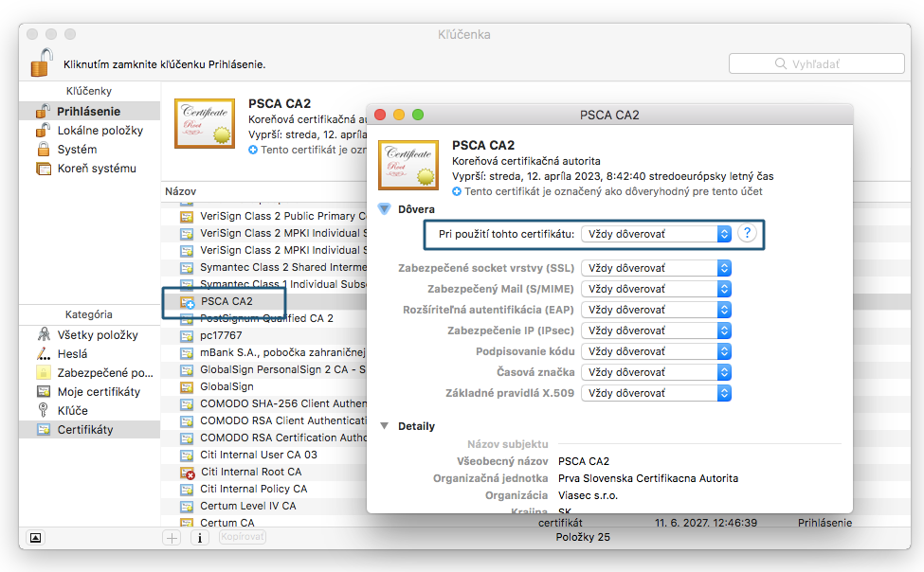Screen dimensions: 924x572
Task: Click the large certificate image in the Kľúčenka window
Action: coord(205,123)
